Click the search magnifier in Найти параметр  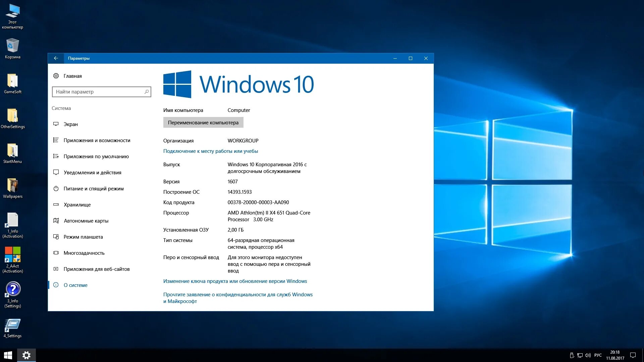pyautogui.click(x=147, y=92)
